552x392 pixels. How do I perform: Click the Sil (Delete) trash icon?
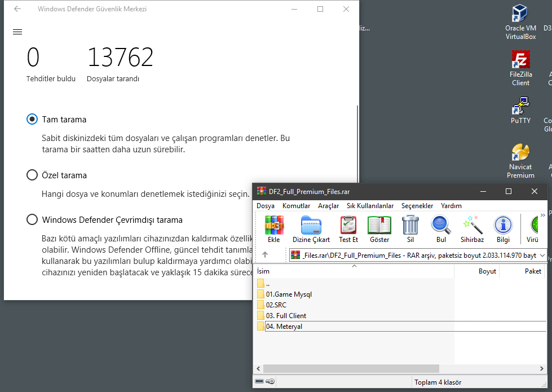click(x=410, y=230)
